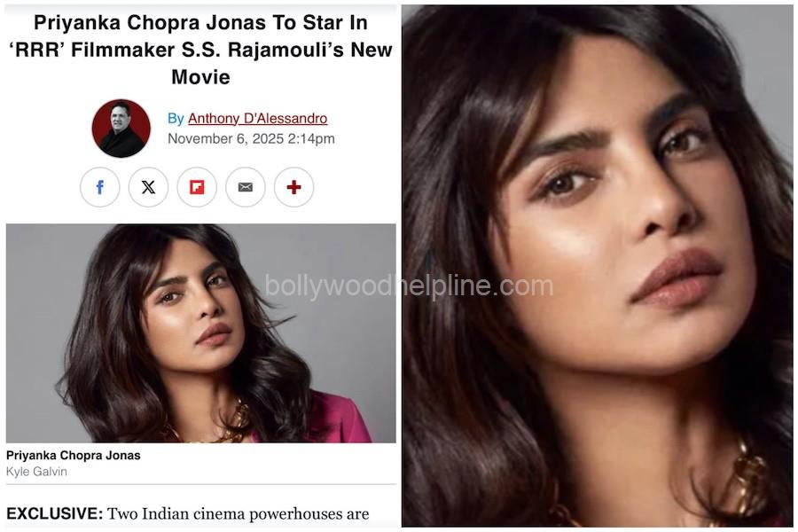Open the author's circular profile photo

tap(121, 129)
